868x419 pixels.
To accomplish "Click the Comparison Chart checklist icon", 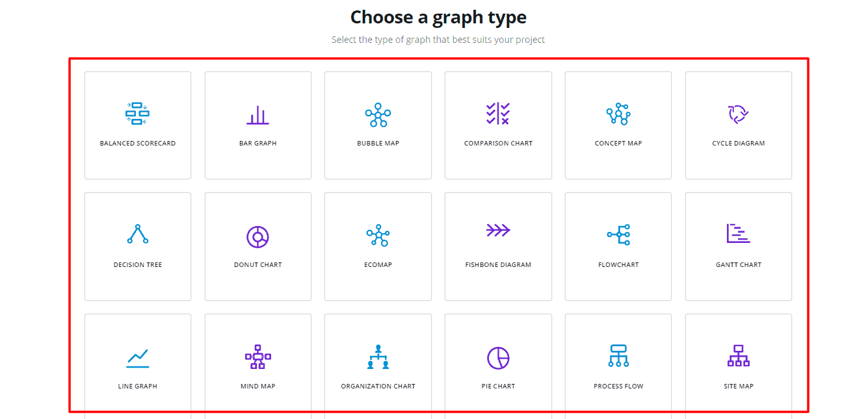I will pos(498,114).
